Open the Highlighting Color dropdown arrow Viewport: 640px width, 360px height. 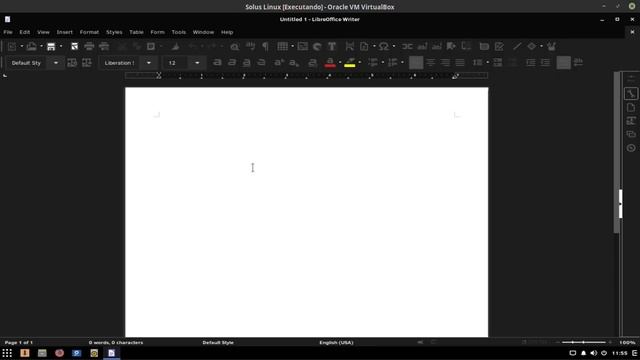[360, 62]
